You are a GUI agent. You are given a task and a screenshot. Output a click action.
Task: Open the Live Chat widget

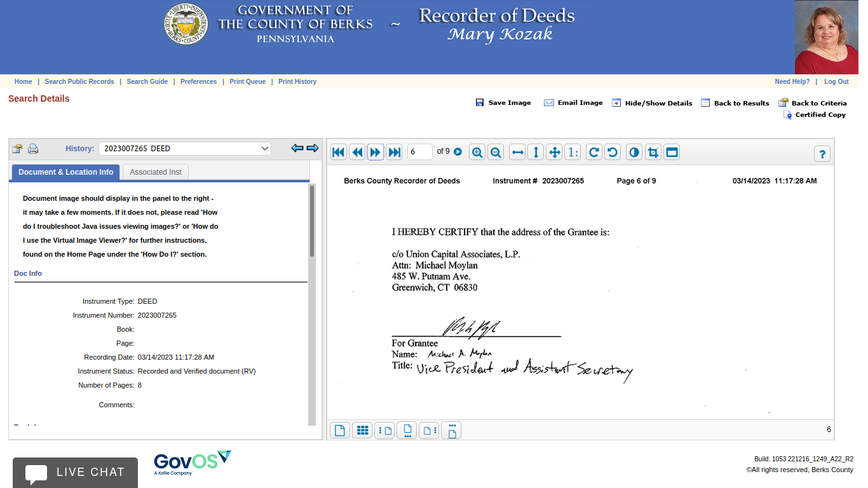[75, 472]
